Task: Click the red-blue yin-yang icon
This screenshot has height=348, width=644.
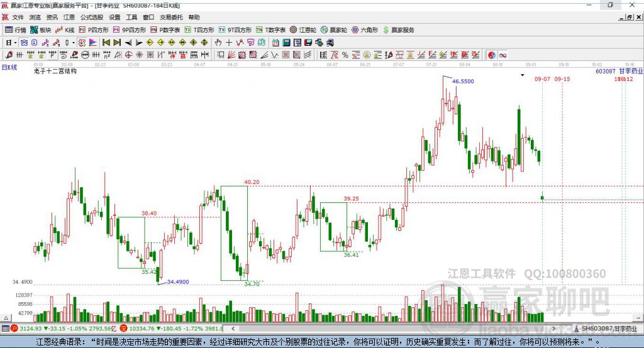Action: [x=492, y=55]
